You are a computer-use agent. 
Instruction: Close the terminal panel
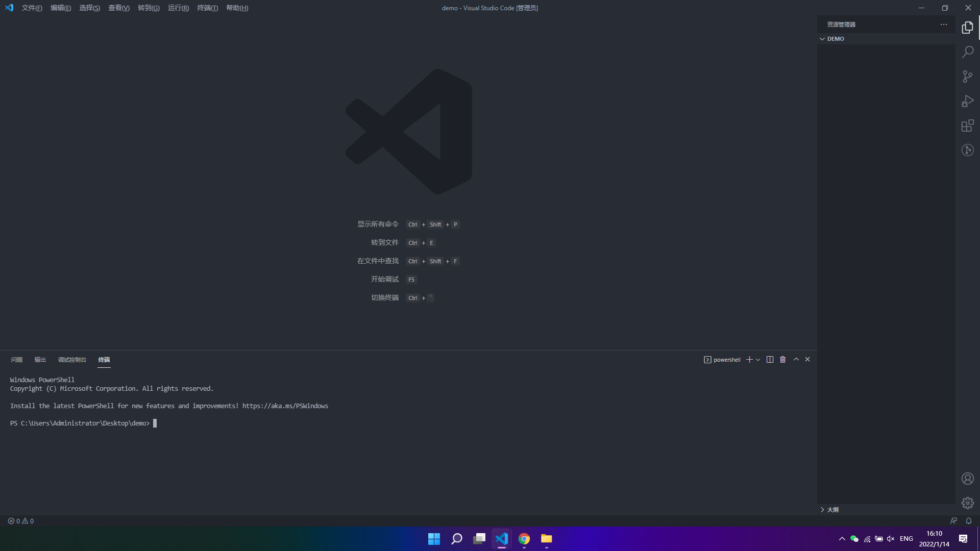807,360
